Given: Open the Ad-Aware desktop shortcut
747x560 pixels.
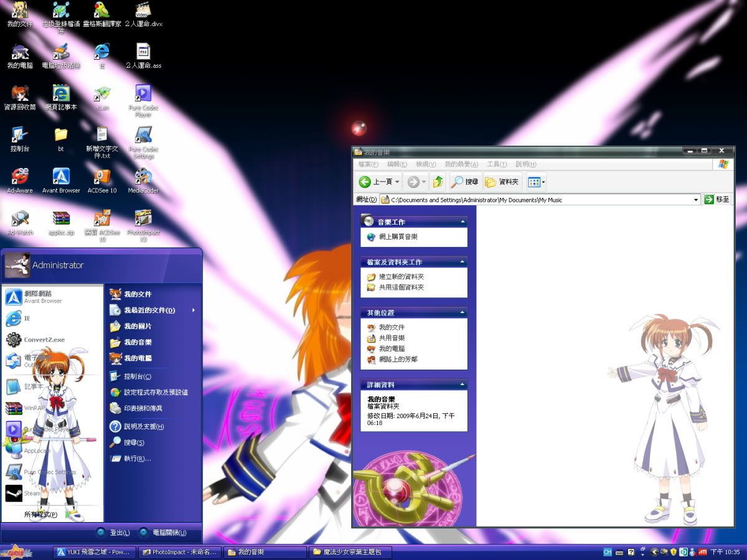Looking at the screenshot, I should (x=20, y=180).
